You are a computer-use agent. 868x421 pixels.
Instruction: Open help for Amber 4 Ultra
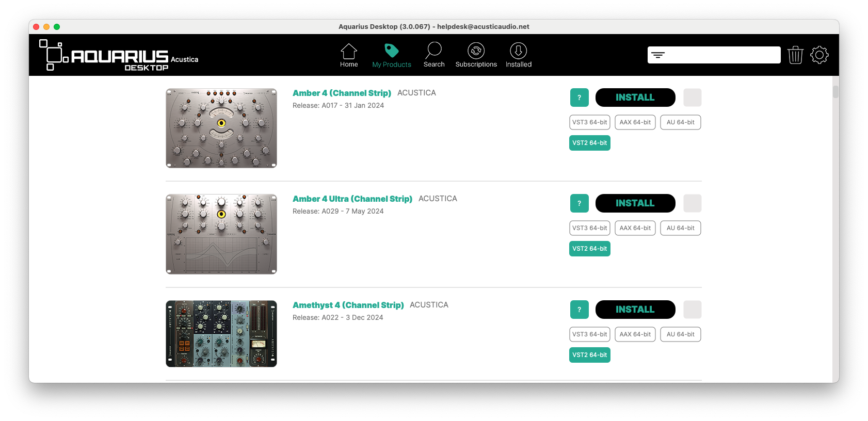(580, 203)
